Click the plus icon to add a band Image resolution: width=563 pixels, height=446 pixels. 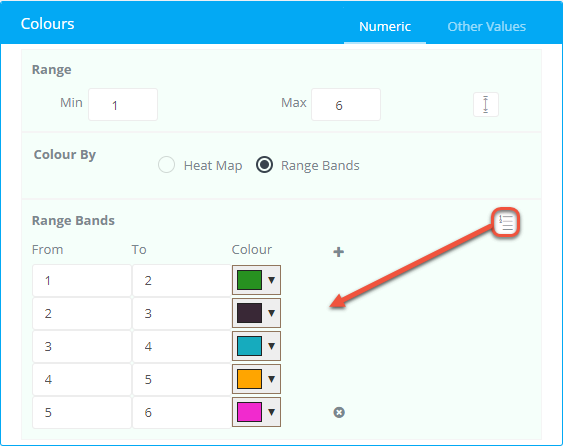338,252
